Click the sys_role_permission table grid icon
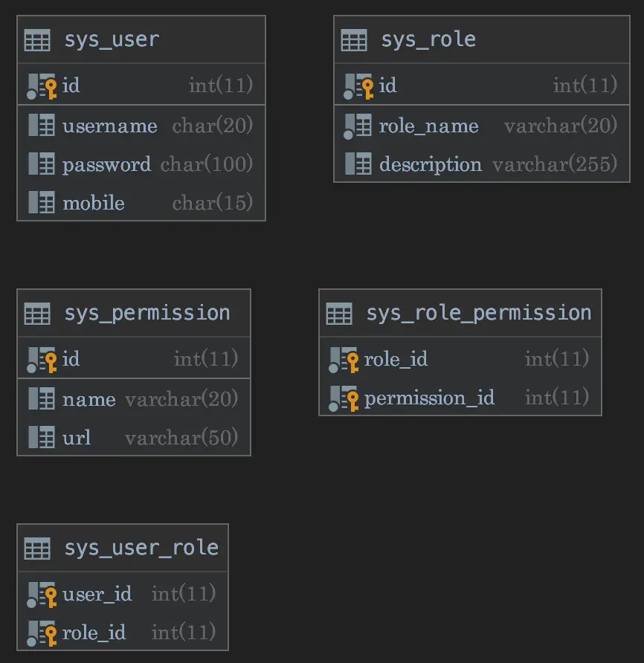Screen dimensions: 644x663 339,314
